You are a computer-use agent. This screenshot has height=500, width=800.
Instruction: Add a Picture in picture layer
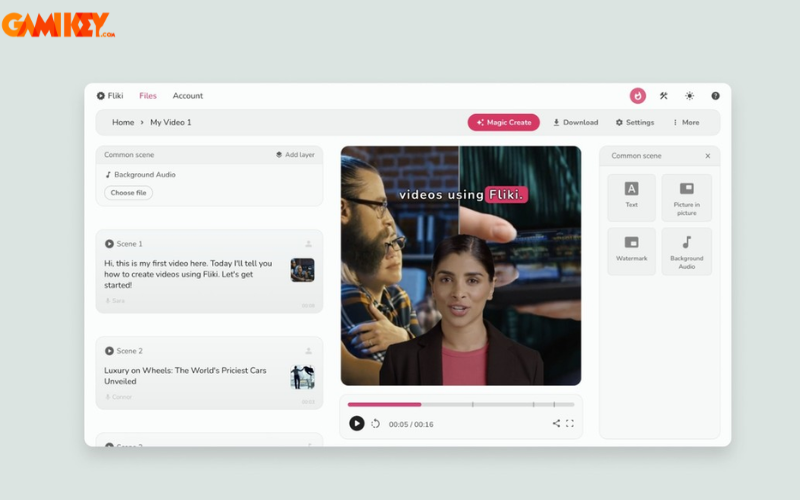pyautogui.click(x=687, y=198)
